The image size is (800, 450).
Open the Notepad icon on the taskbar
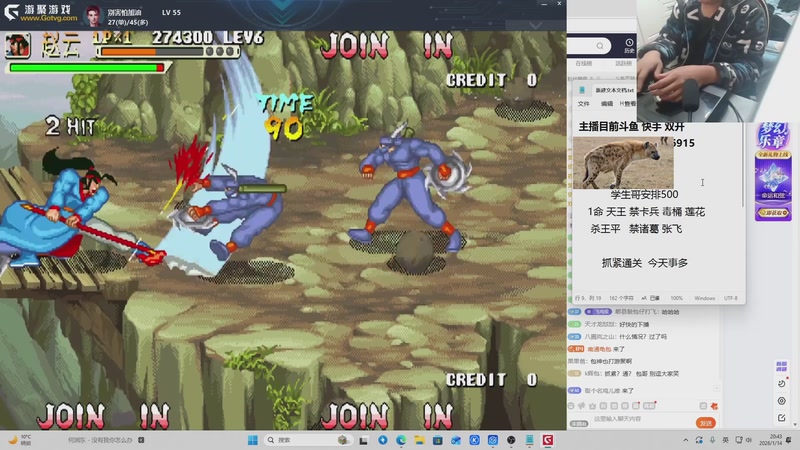(530, 440)
